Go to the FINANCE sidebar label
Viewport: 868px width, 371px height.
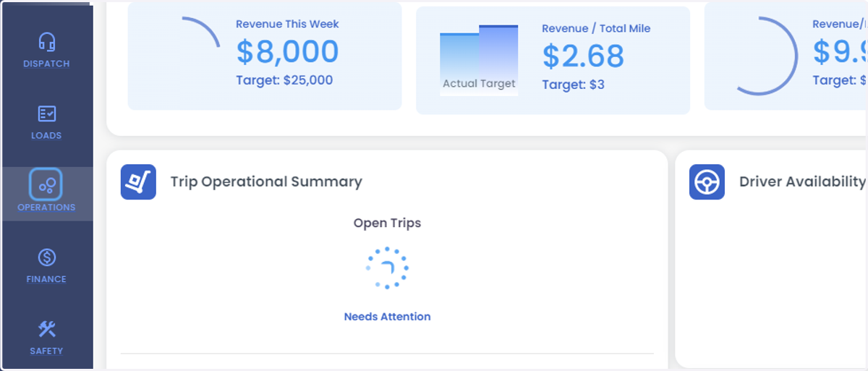46,279
